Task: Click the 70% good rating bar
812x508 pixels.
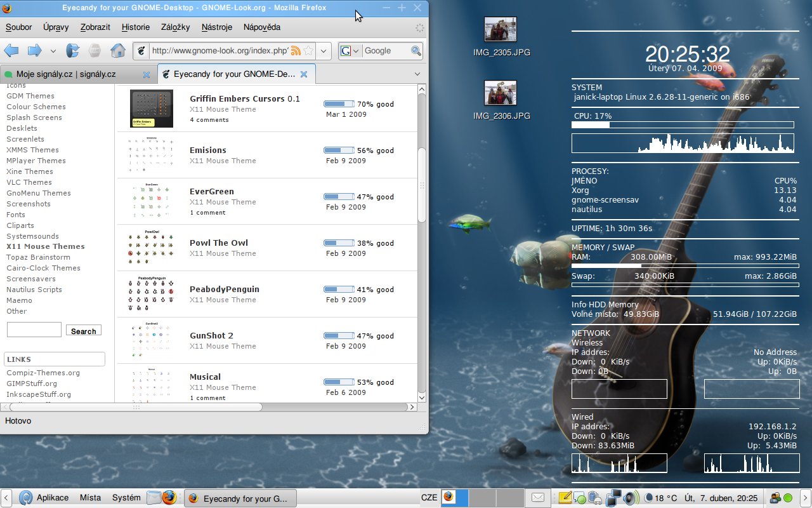Action: point(339,104)
